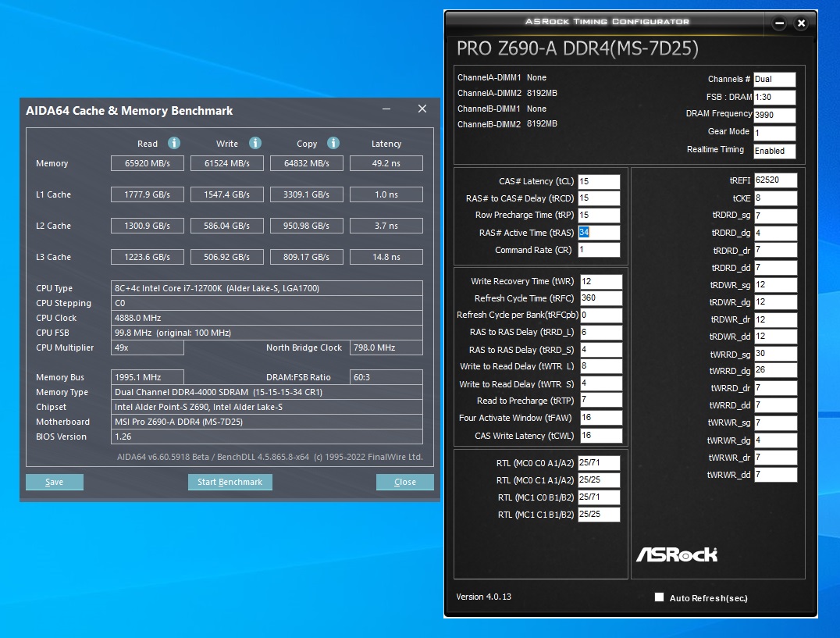Close the AIDA64 window with X
The height and width of the screenshot is (638, 840).
click(x=422, y=109)
